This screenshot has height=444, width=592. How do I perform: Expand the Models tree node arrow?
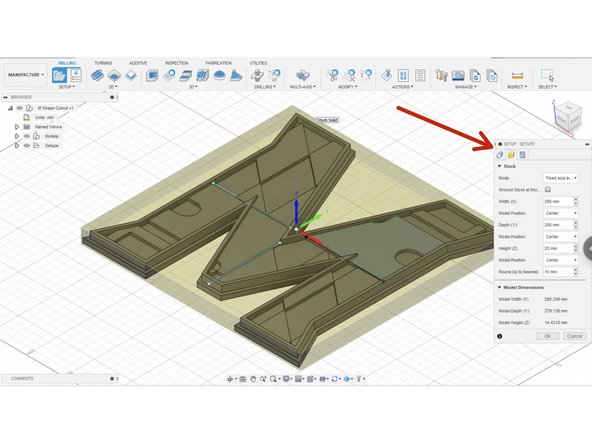pos(17,136)
